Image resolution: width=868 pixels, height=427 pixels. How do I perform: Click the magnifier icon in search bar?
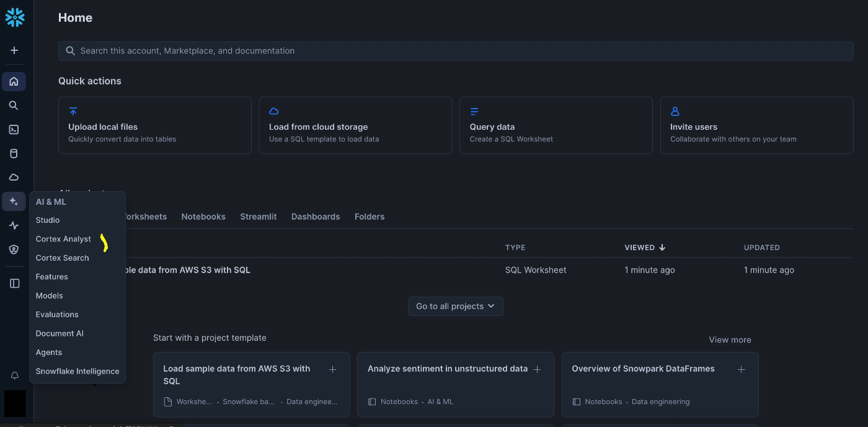[71, 51]
